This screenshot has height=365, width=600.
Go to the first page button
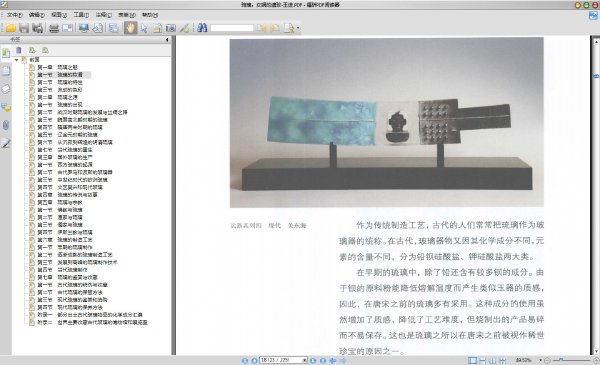pyautogui.click(x=245, y=360)
